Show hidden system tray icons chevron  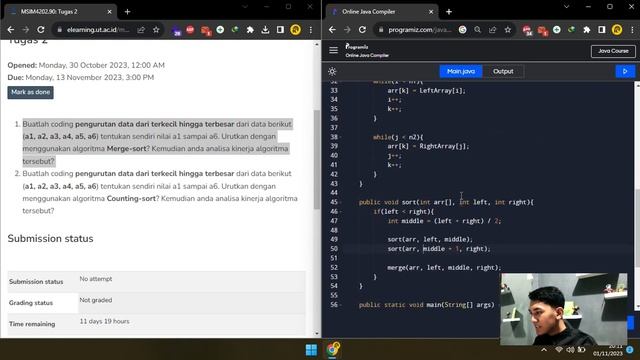[544, 350]
